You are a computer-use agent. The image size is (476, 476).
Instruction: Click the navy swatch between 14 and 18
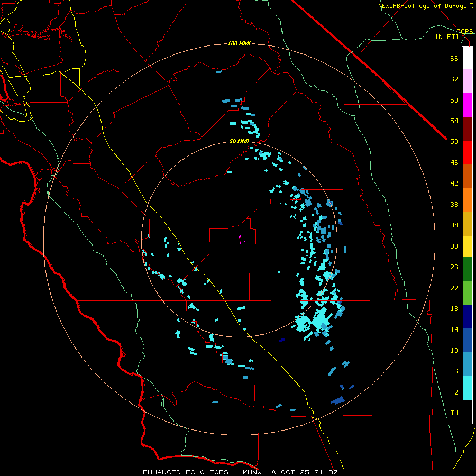467,317
